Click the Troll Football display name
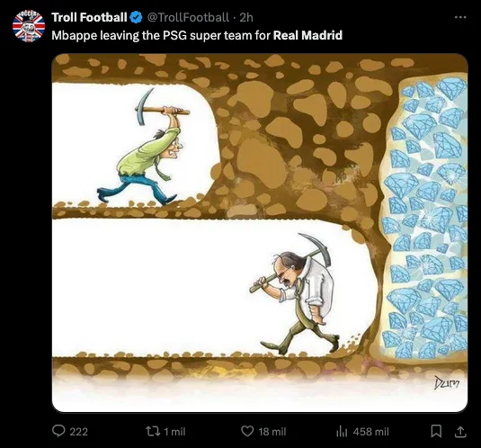The image size is (481, 448). [x=89, y=17]
